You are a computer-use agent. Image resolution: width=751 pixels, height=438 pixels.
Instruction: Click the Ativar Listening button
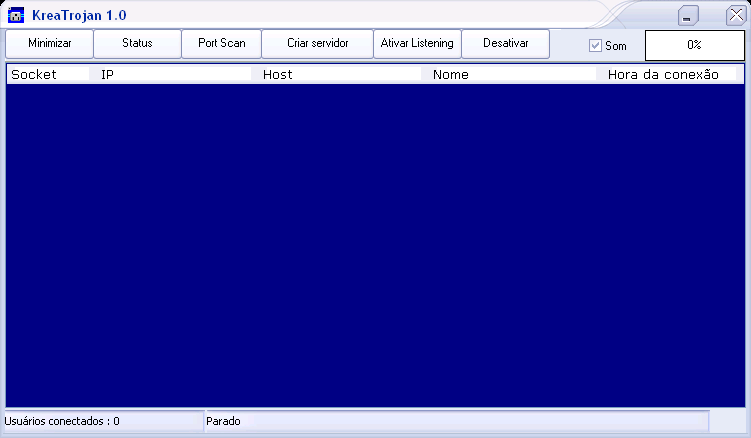click(417, 44)
